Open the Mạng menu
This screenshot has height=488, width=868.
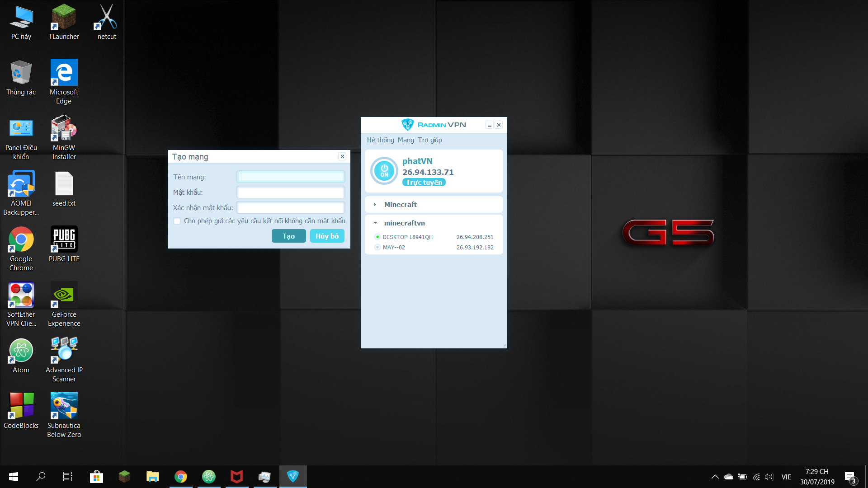click(x=406, y=140)
